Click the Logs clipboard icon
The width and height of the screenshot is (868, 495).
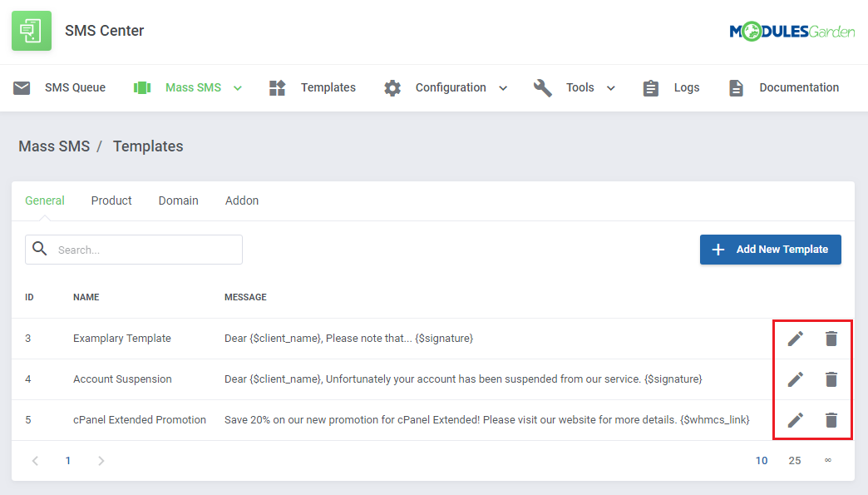pyautogui.click(x=651, y=87)
